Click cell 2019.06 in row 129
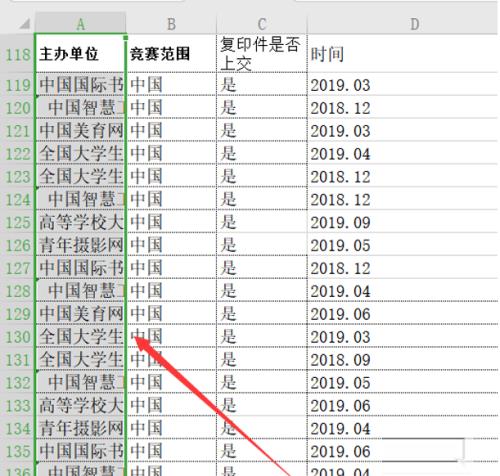 pyautogui.click(x=403, y=314)
